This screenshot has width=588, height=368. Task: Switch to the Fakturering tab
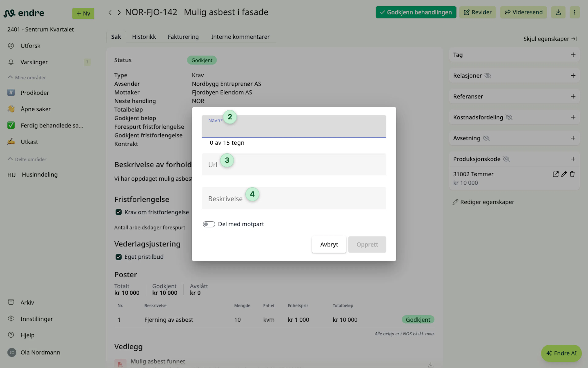click(x=183, y=37)
